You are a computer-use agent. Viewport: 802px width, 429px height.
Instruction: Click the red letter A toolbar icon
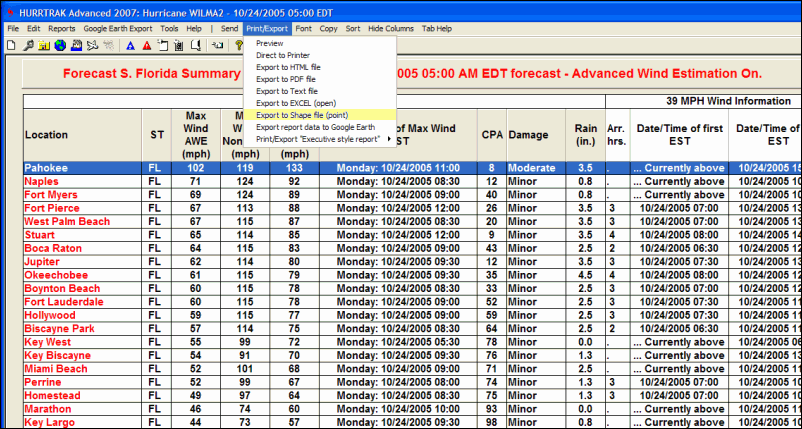[147, 45]
